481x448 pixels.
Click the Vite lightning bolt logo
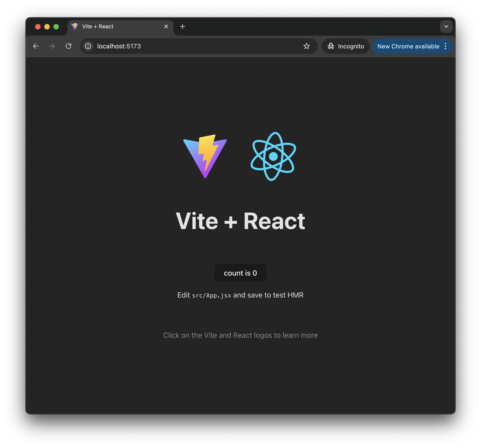[205, 156]
